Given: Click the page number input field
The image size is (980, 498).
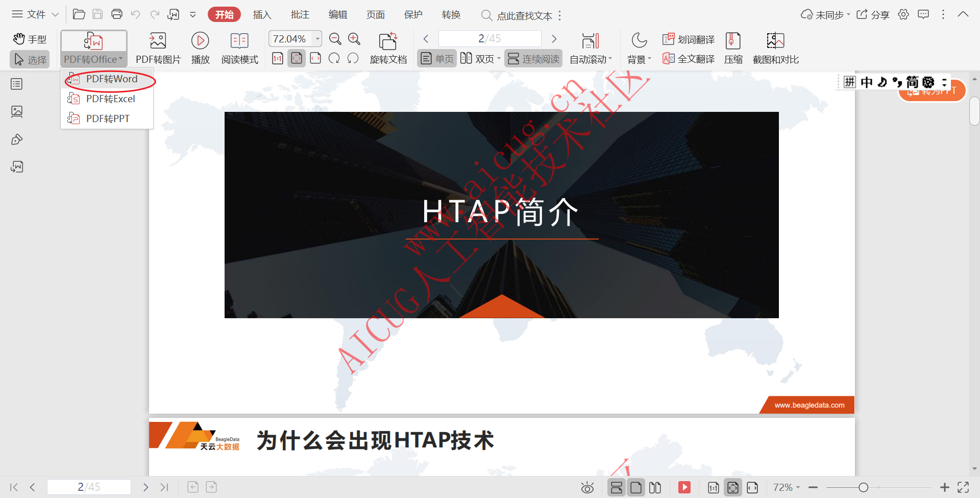Looking at the screenshot, I should [489, 38].
